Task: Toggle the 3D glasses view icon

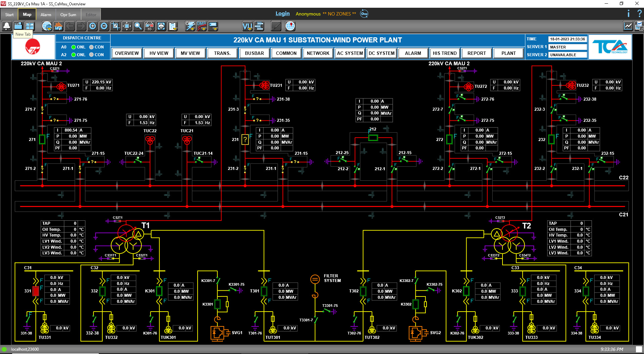Action: pos(150,26)
